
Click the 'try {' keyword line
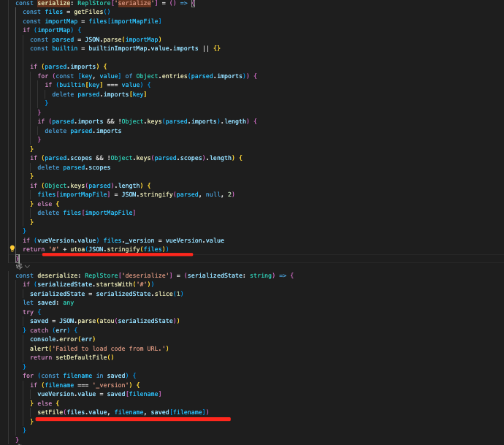click(32, 312)
